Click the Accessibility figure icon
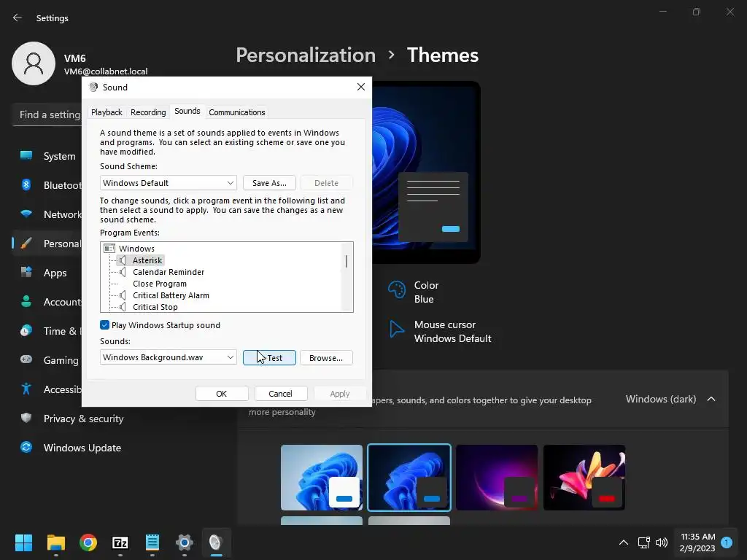Screen dimensions: 747x560 click(x=26, y=389)
